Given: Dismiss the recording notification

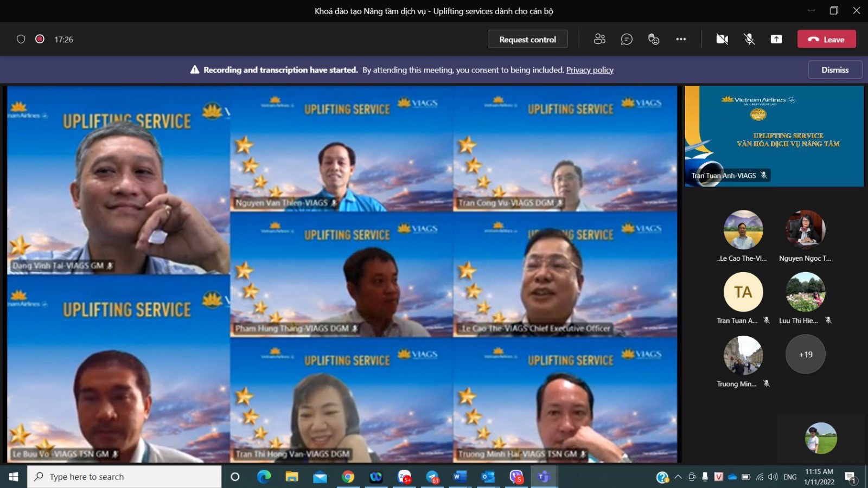Looking at the screenshot, I should tap(835, 70).
